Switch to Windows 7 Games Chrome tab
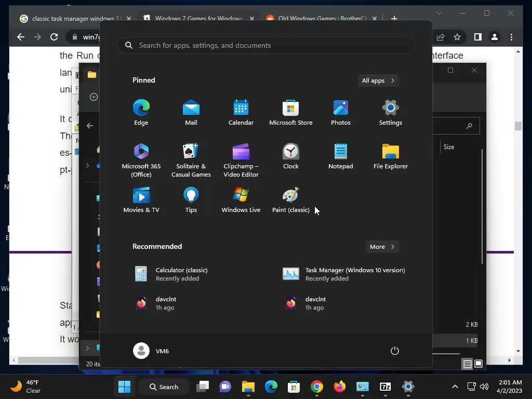This screenshot has height=399, width=532. (198, 18)
